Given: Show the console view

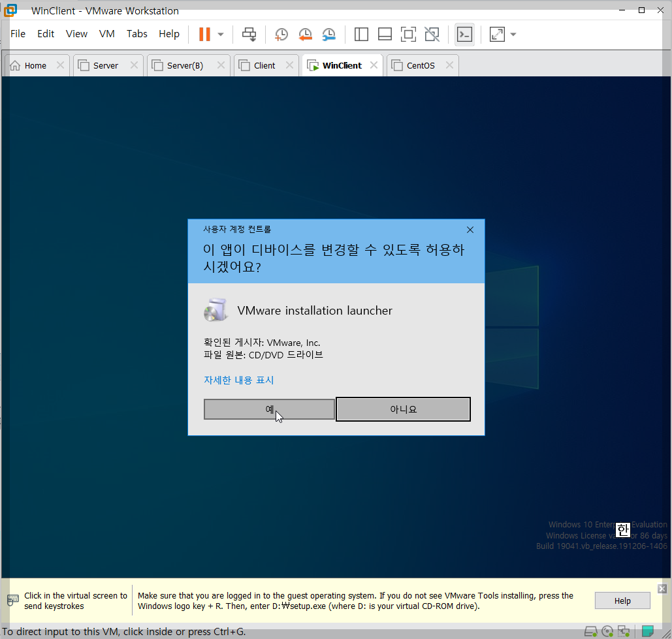Looking at the screenshot, I should click(464, 34).
